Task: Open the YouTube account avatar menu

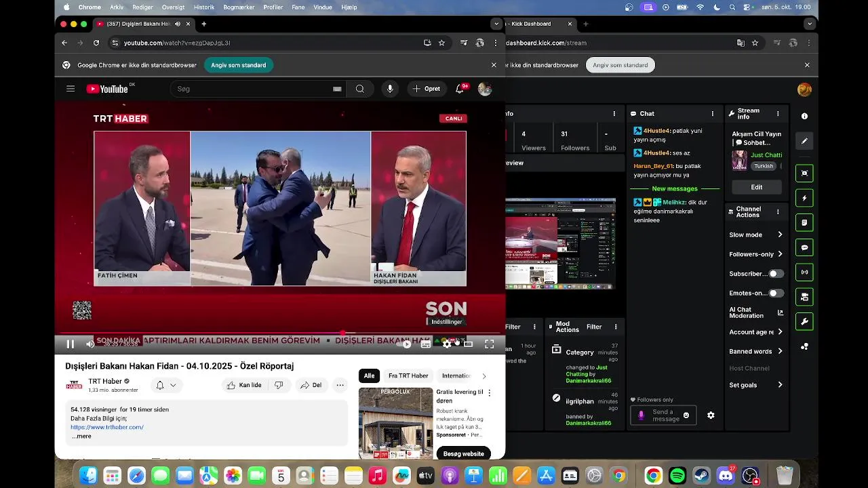Action: click(485, 89)
